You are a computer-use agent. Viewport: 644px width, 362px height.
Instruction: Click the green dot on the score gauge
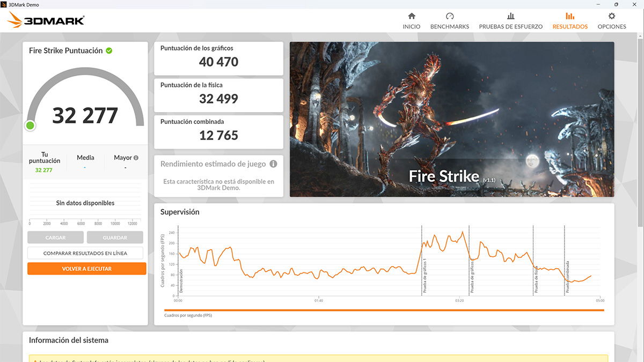click(x=30, y=125)
